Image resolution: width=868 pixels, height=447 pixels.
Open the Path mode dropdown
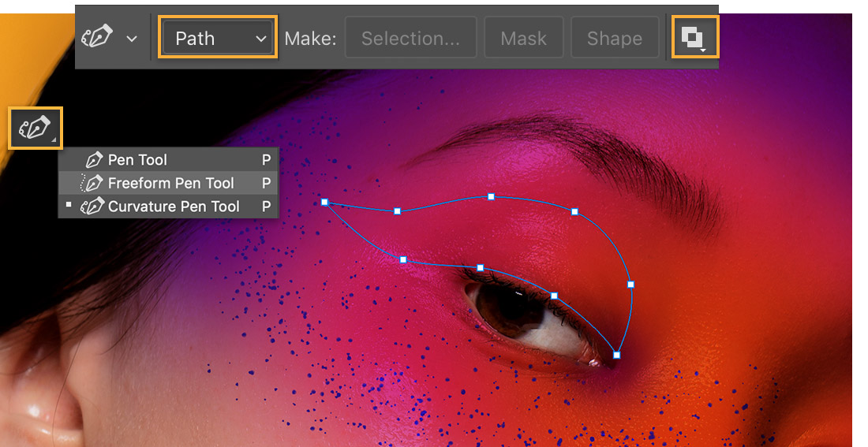point(218,38)
